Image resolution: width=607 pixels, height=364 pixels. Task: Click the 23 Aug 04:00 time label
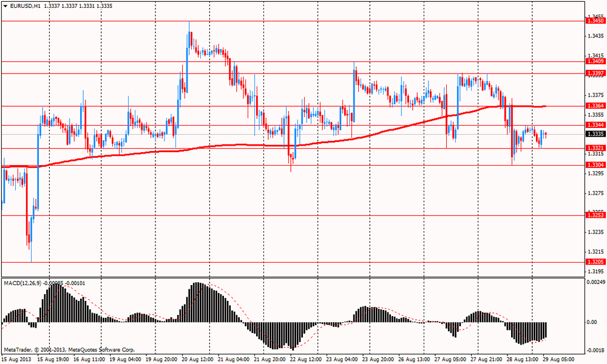(x=342, y=359)
